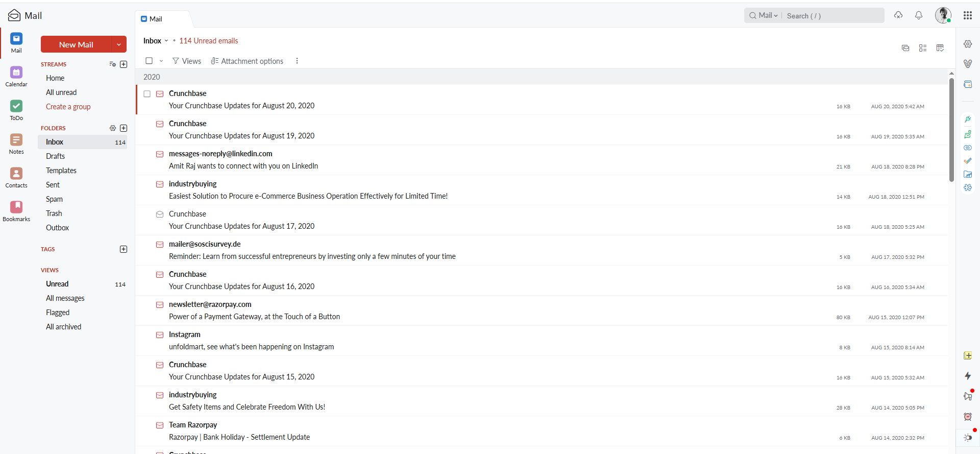Toggle night mode switch icon

(968, 438)
